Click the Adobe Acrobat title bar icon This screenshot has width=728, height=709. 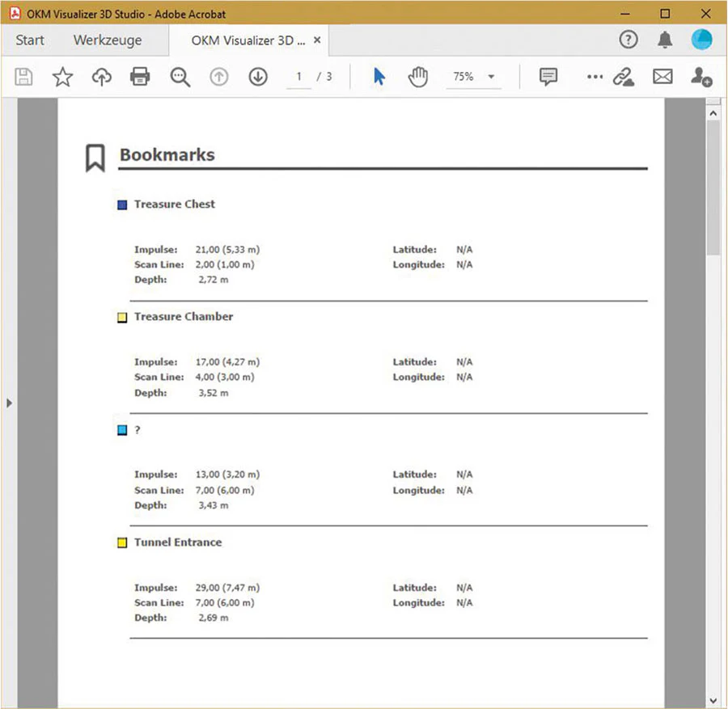[15, 14]
